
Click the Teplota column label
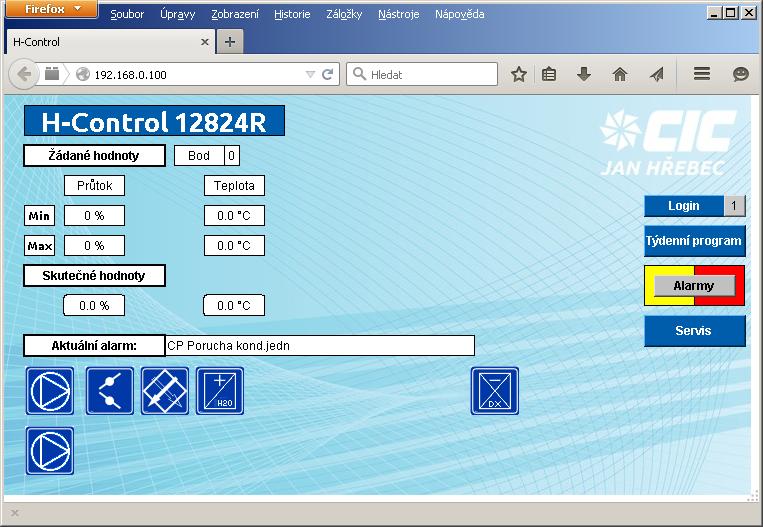tap(234, 185)
